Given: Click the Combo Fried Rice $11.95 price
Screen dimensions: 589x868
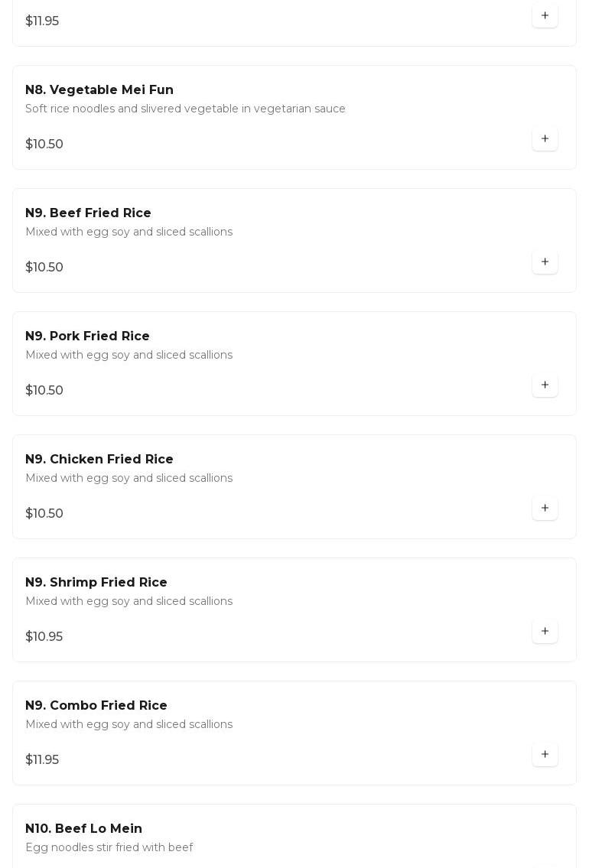Looking at the screenshot, I should click(x=42, y=760).
